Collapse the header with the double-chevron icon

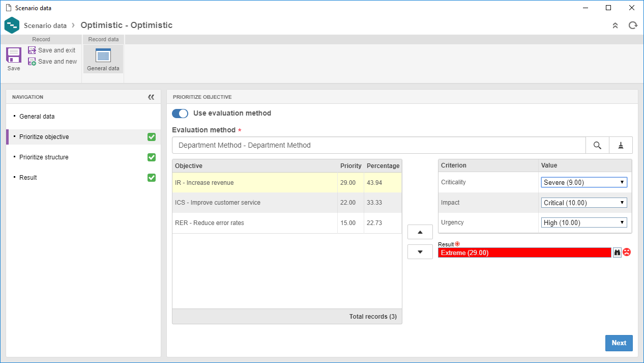coord(615,25)
